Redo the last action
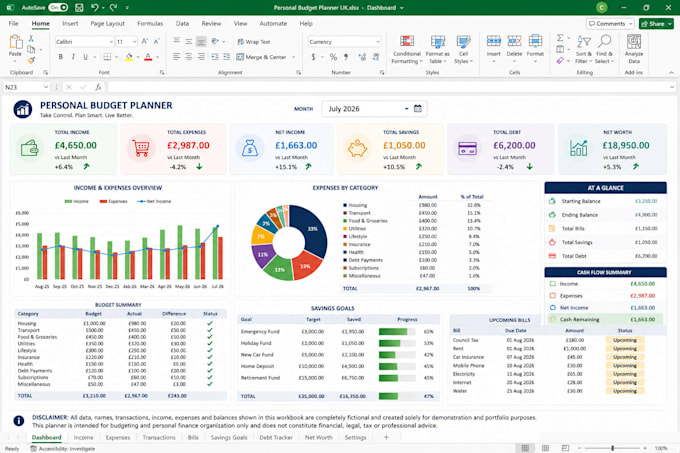 click(x=113, y=7)
